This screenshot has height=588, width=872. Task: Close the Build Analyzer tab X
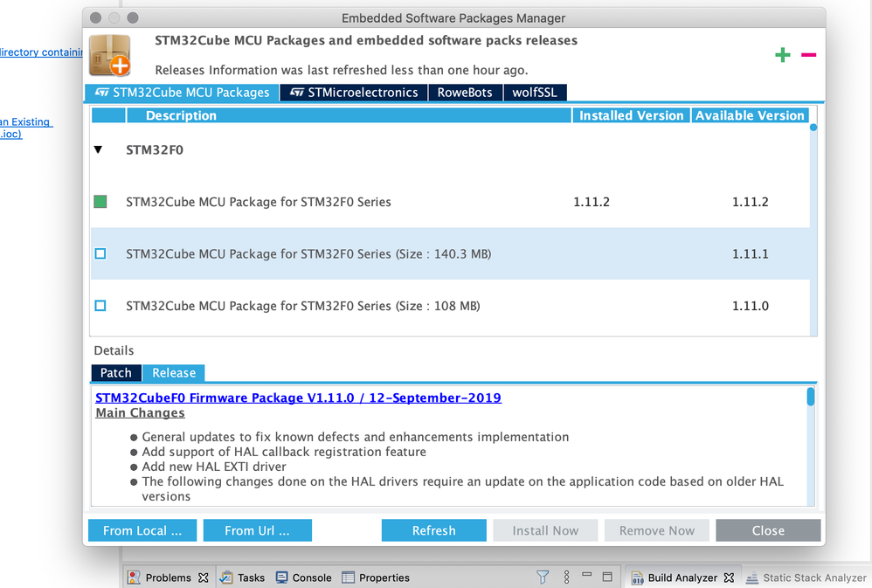[729, 578]
